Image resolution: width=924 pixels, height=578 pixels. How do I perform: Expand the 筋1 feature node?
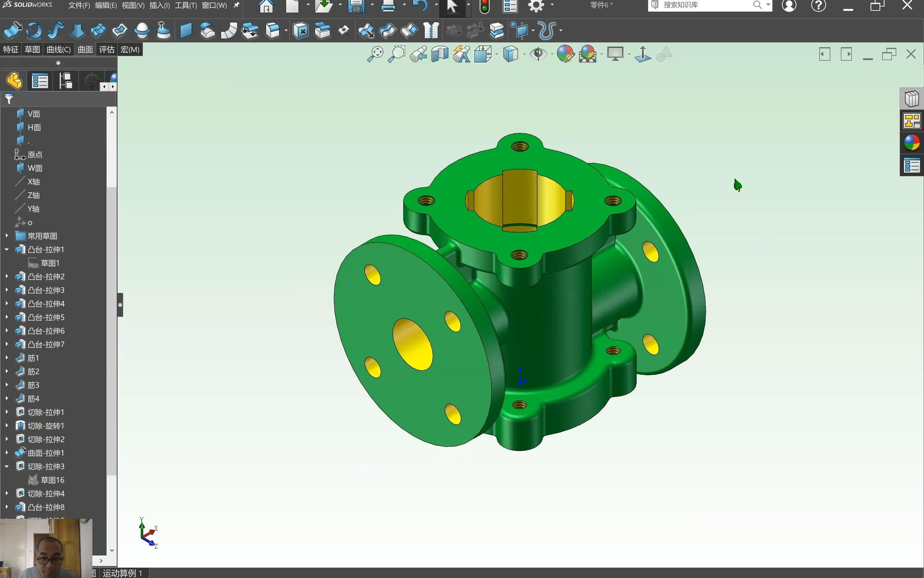[6, 358]
